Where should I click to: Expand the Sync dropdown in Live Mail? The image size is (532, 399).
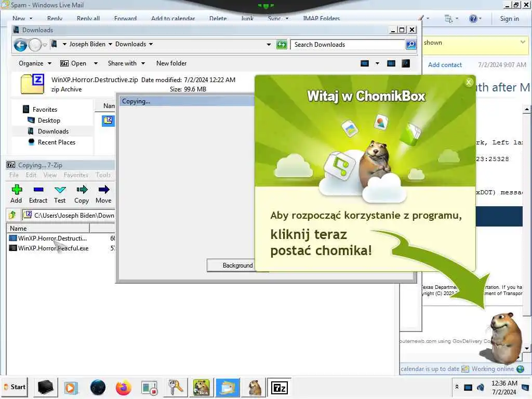click(x=287, y=19)
